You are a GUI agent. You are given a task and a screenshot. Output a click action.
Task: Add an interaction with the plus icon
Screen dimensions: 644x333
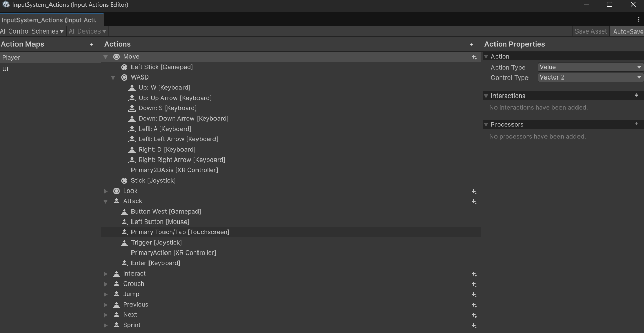pyautogui.click(x=636, y=96)
